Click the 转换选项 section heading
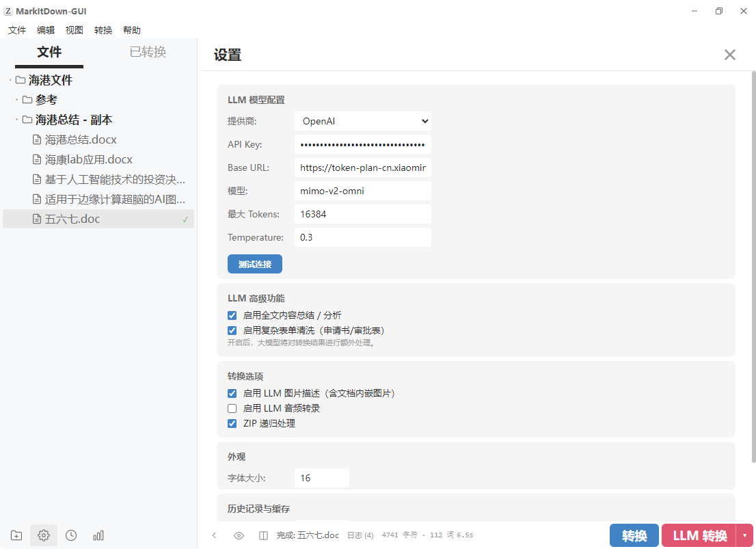Viewport: 756px width, 549px height. (x=245, y=376)
